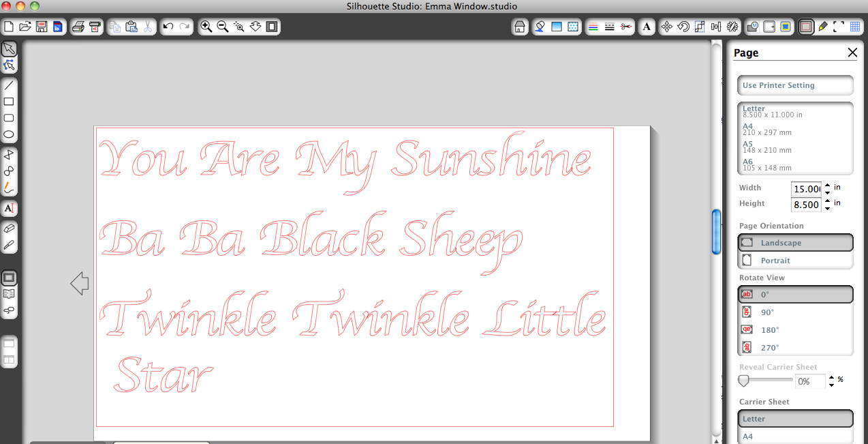Open the Text Style 'A' icon

point(647,27)
